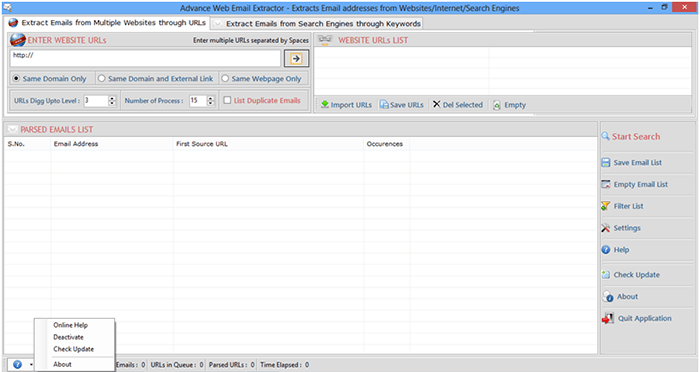Click Import URLs button label
Viewport: 700px width, 372px height.
pos(351,104)
